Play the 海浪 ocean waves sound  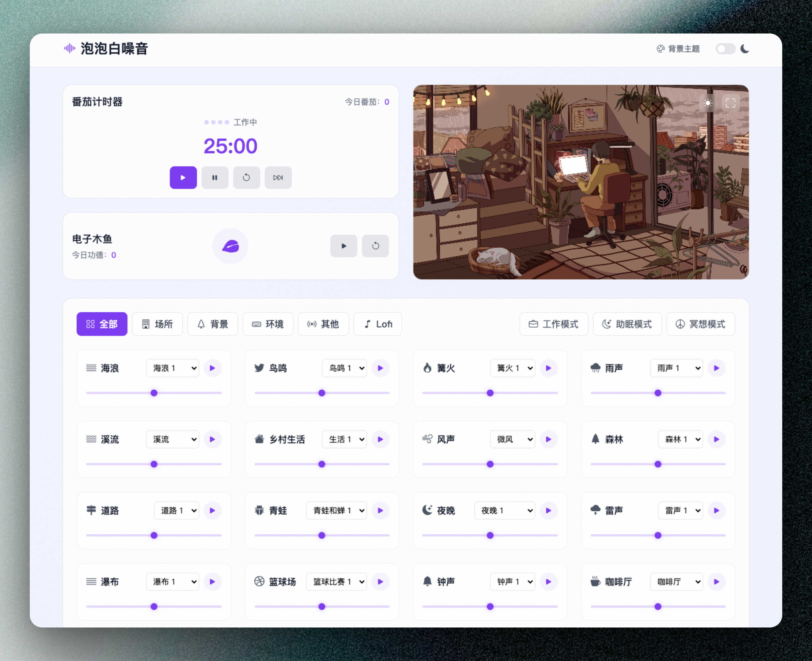click(212, 368)
